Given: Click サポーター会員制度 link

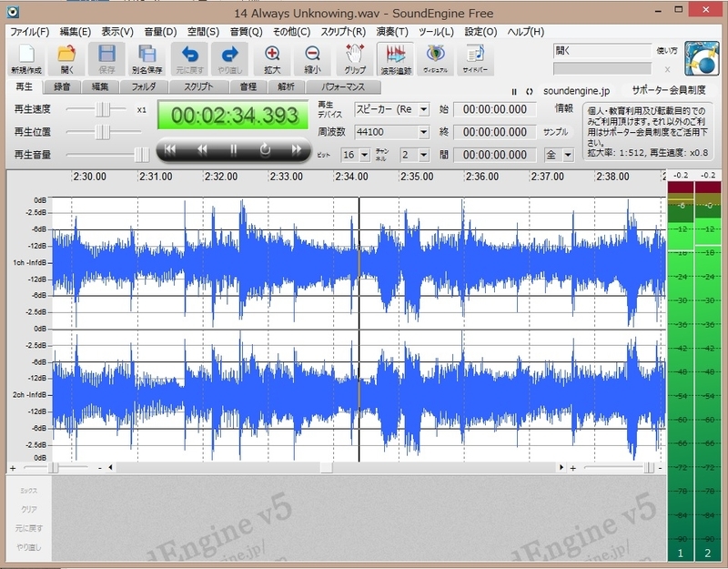Looking at the screenshot, I should [669, 90].
